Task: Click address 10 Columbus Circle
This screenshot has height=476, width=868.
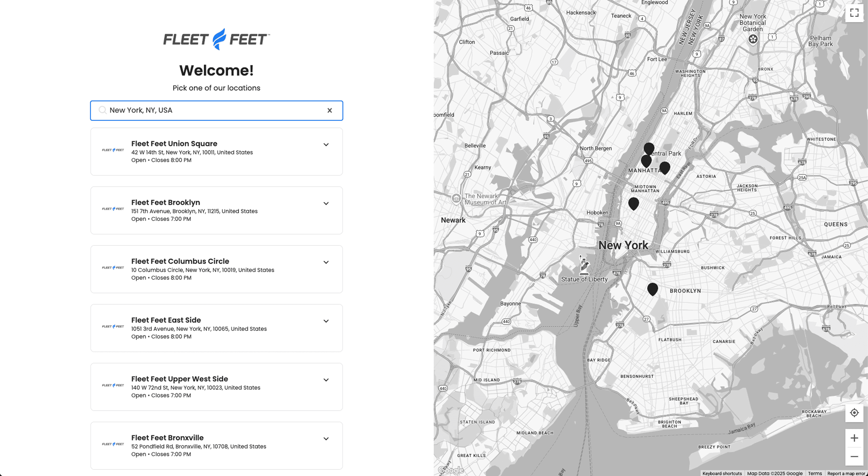Action: click(202, 270)
